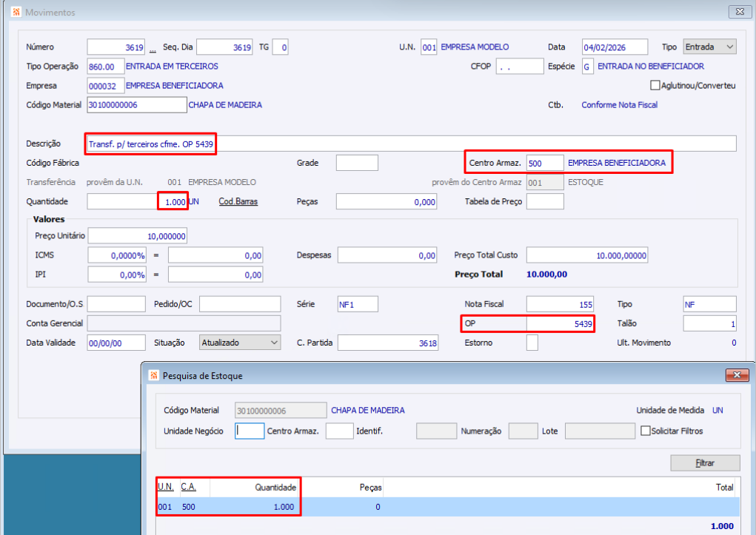Toggle the Estorno checkbox

click(532, 343)
